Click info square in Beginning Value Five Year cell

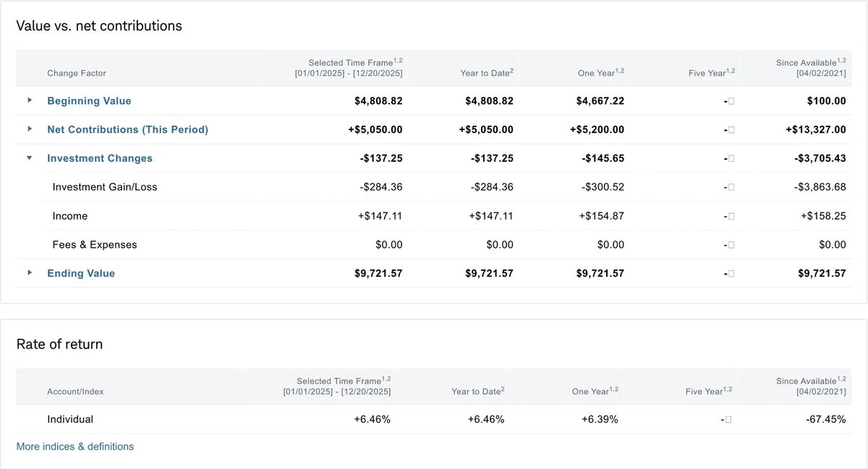pyautogui.click(x=731, y=100)
